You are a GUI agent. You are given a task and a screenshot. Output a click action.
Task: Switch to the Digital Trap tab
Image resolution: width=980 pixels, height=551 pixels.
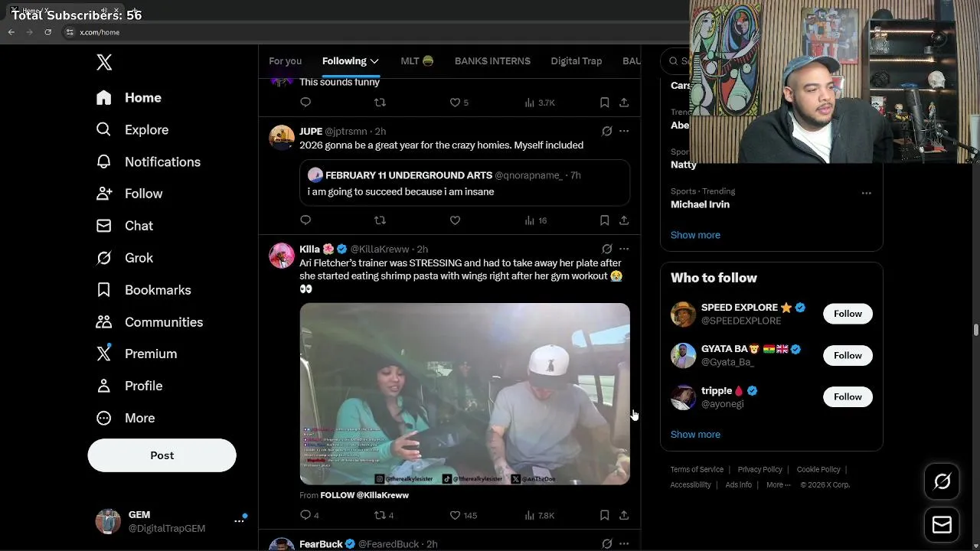577,61
